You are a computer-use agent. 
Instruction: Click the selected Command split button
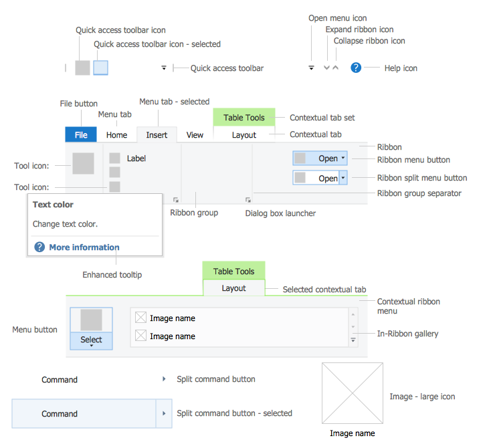(x=84, y=414)
